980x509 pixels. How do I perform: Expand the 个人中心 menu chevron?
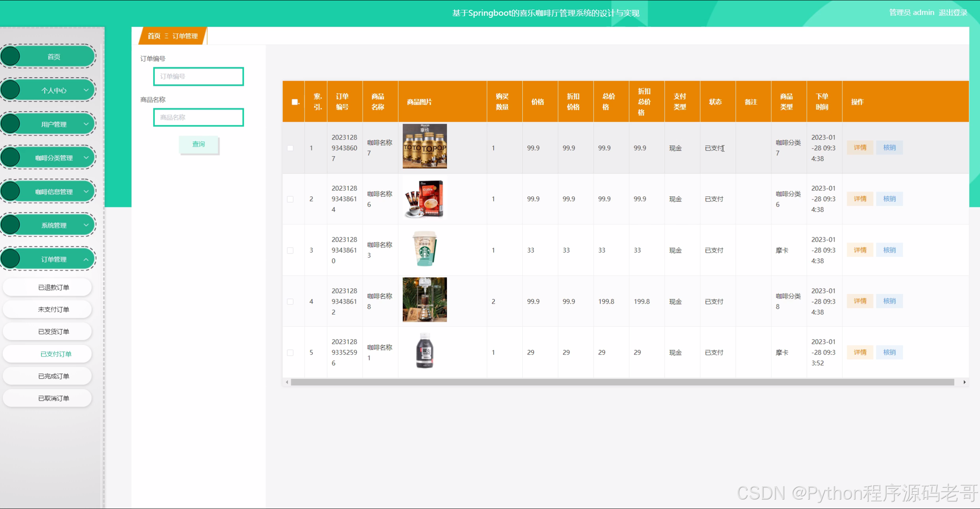86,90
